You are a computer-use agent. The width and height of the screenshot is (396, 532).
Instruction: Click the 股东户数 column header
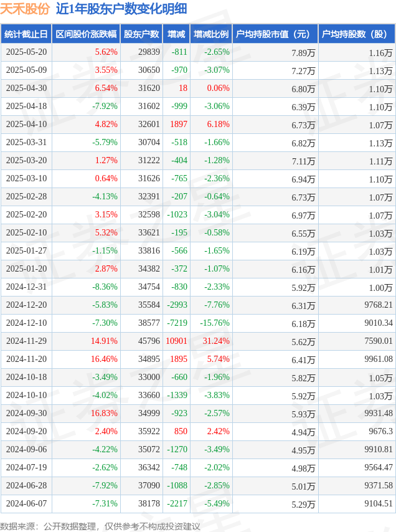141,34
